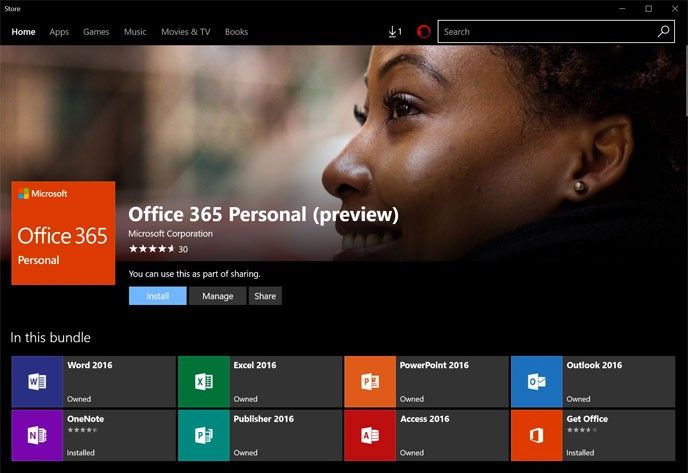Open the Get Office app icon
The image size is (688, 473).
pos(537,435)
